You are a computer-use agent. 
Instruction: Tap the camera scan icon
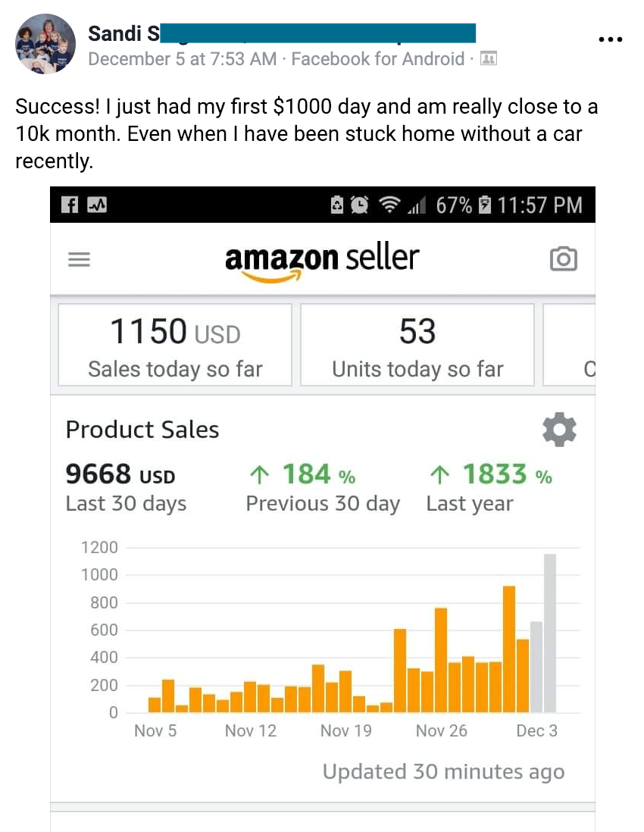(x=563, y=259)
